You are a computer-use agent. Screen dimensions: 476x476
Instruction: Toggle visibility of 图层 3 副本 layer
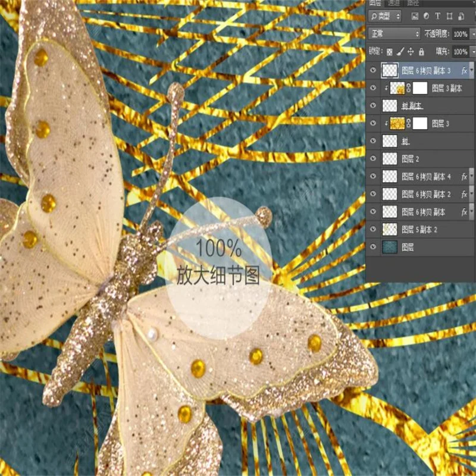(x=373, y=88)
